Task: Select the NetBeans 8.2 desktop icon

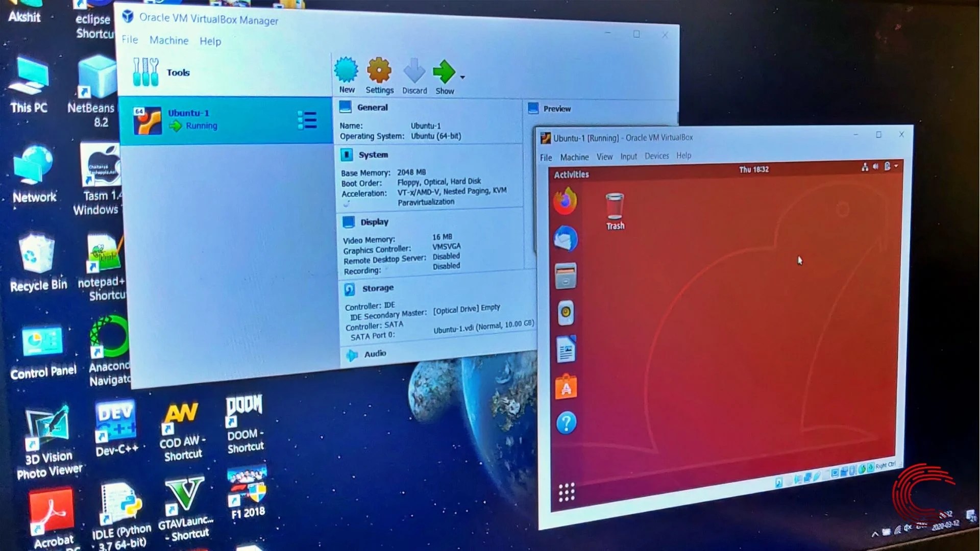Action: point(92,92)
